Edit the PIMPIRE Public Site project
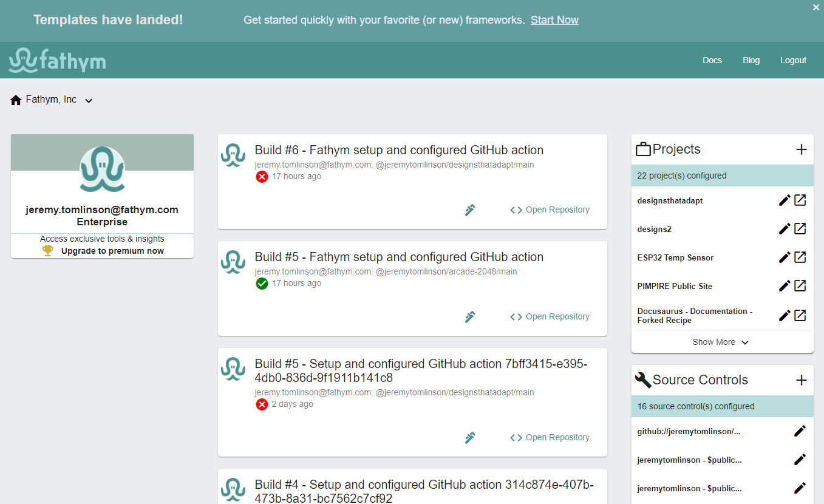 [x=785, y=286]
